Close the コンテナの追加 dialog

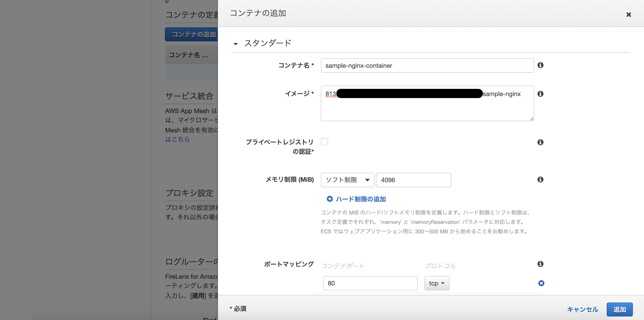click(629, 15)
